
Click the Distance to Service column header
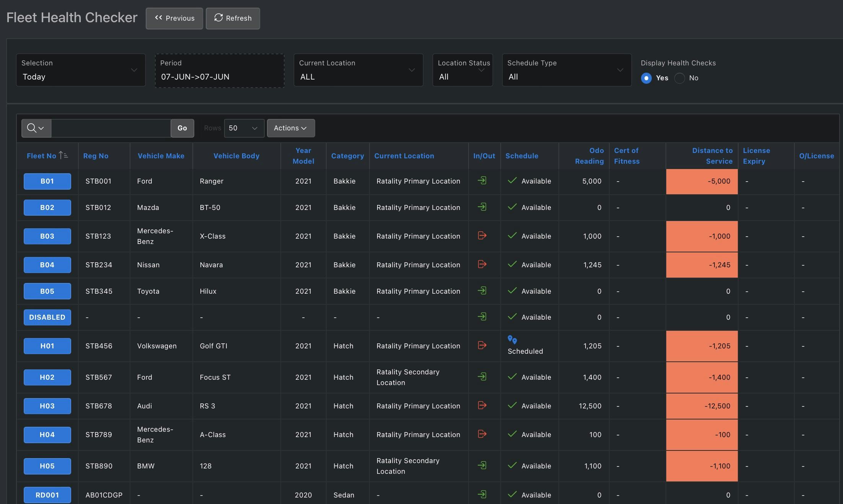tap(712, 156)
